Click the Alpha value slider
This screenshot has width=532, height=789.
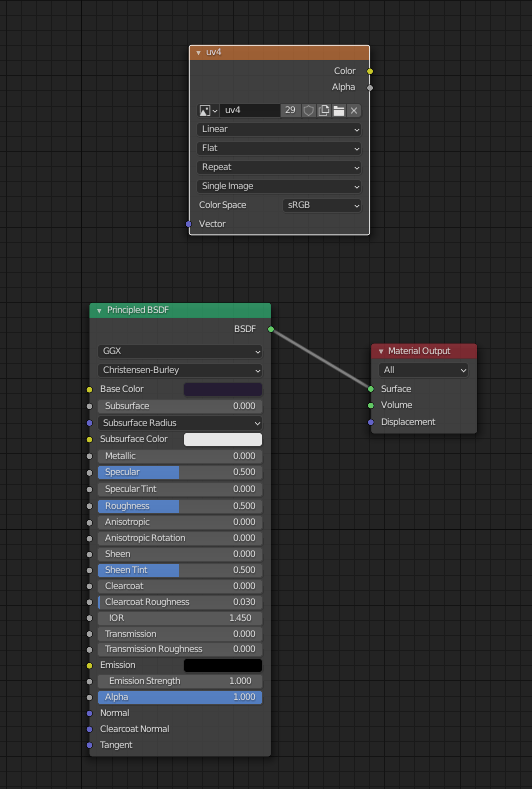180,697
